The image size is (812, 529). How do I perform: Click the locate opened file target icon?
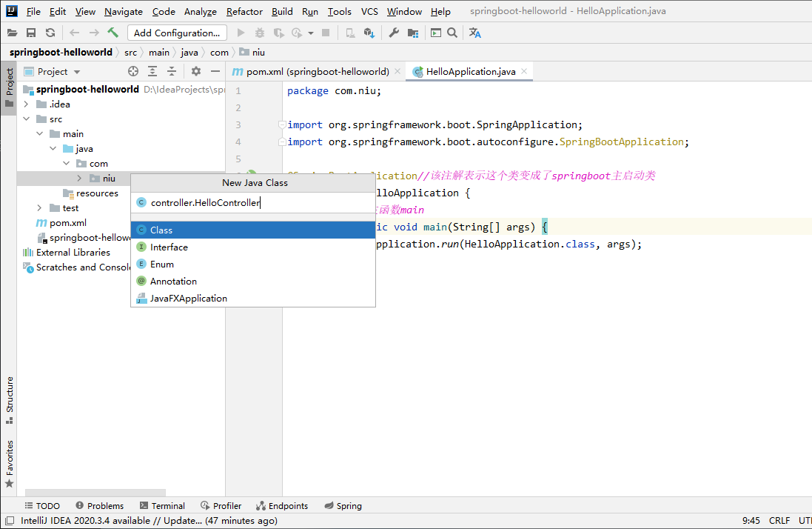click(x=133, y=71)
